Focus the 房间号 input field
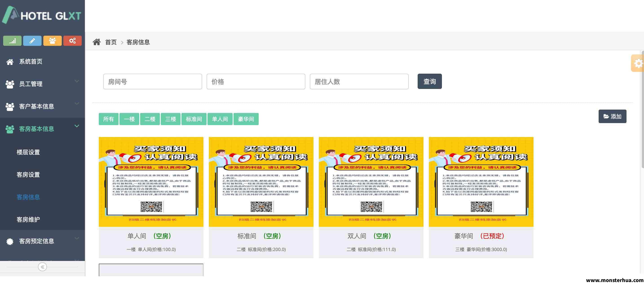 point(152,82)
